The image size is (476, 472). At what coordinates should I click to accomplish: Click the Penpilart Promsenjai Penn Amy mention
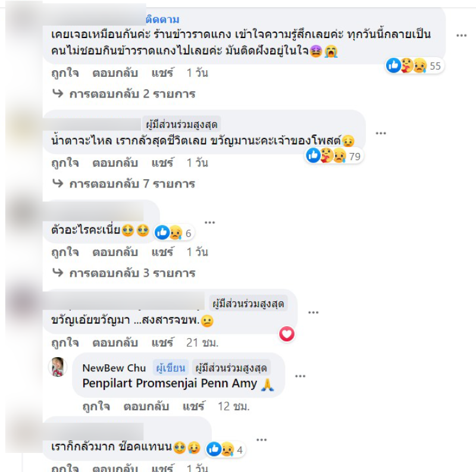(x=170, y=383)
